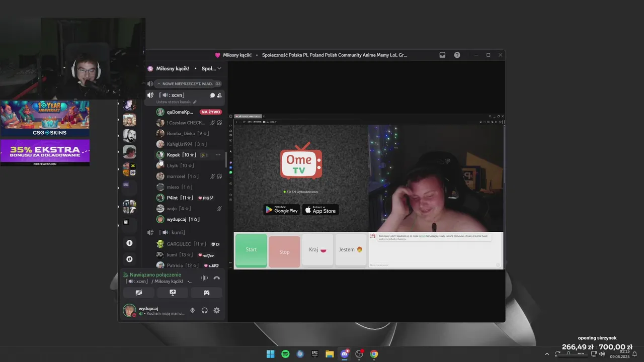Select the kumi voice channel
The width and height of the screenshot is (644, 362).
click(x=172, y=232)
